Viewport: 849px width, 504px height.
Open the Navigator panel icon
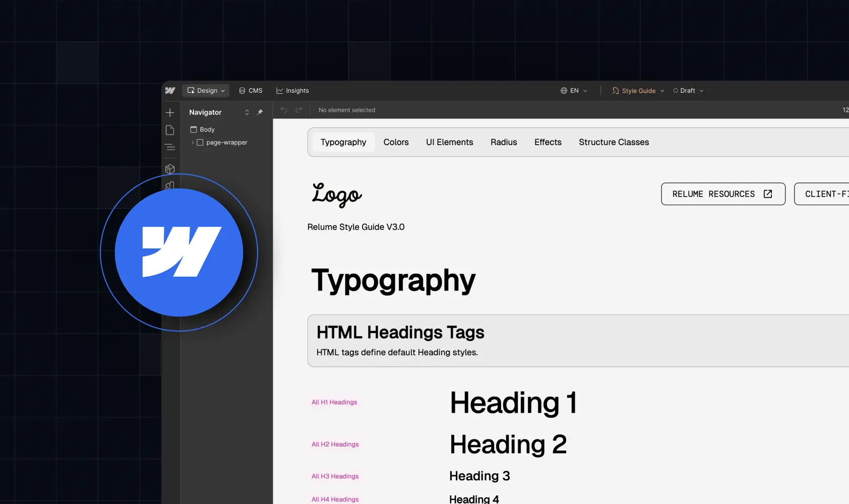170,147
